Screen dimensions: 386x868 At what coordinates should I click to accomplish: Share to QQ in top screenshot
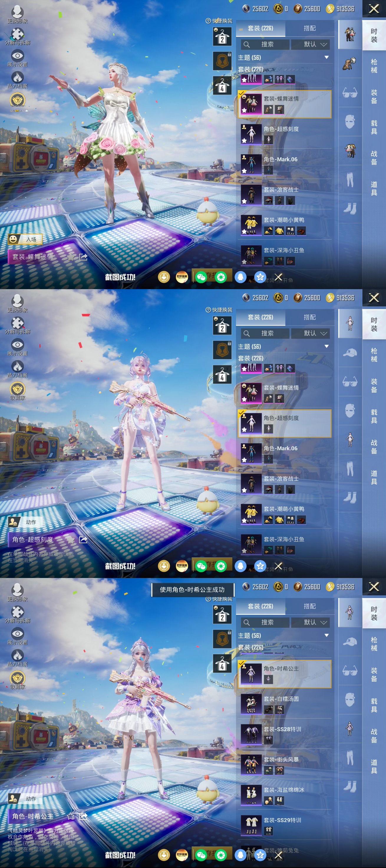point(240,277)
